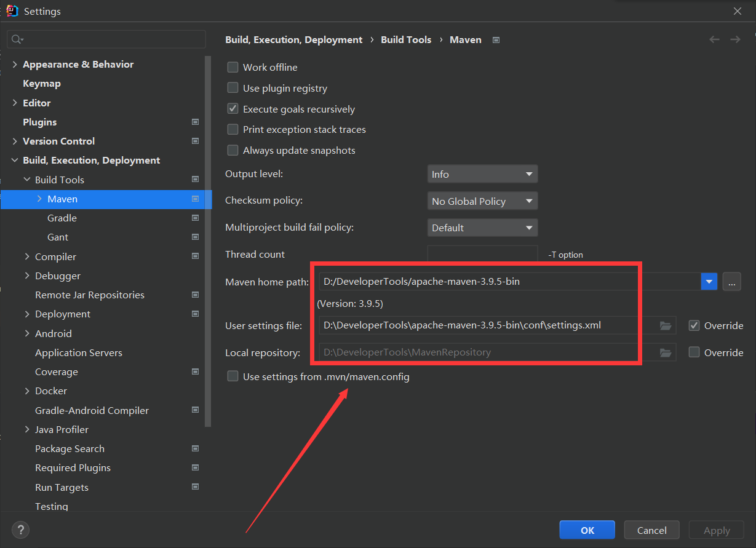The height and width of the screenshot is (548, 756).
Task: Open the Checksum policy dropdown
Action: pos(482,201)
